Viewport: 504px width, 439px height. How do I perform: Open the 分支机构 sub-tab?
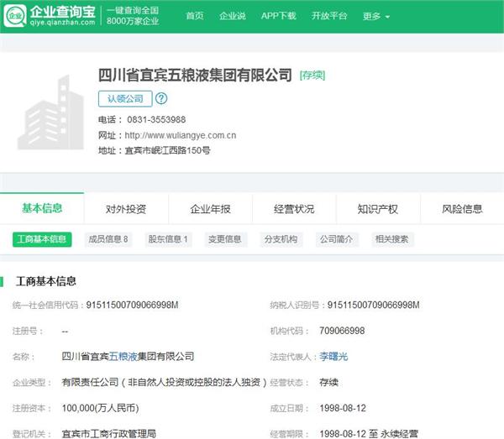(x=281, y=239)
